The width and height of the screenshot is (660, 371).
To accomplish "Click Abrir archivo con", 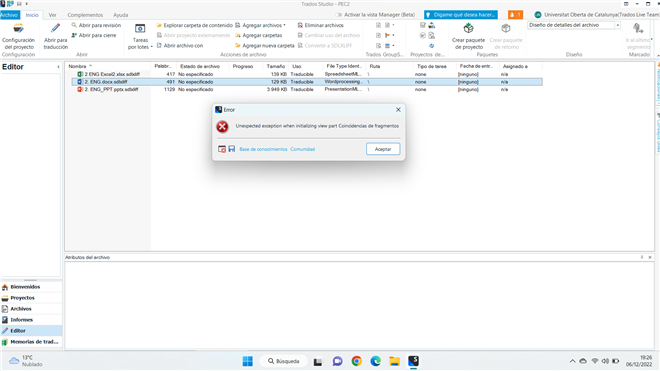I will click(x=180, y=45).
